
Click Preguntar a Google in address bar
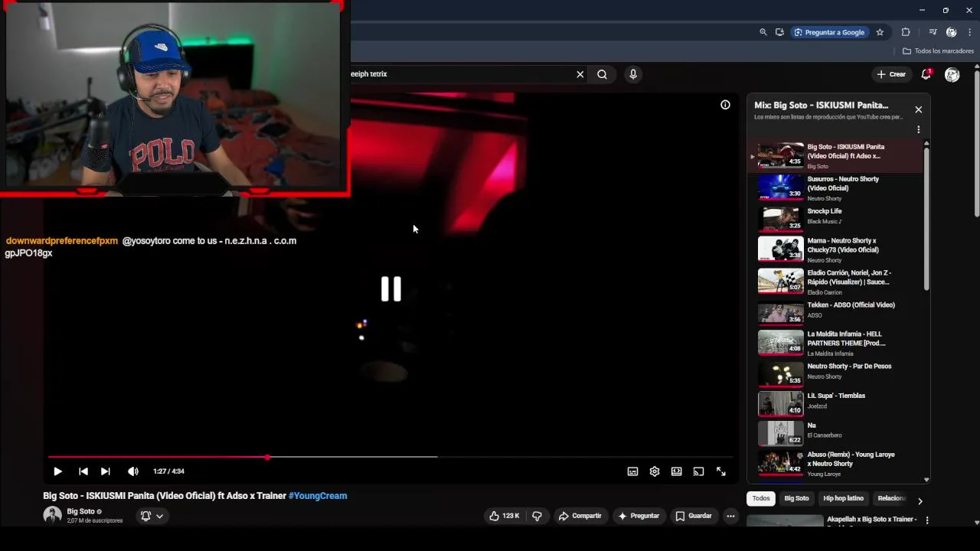tap(829, 32)
